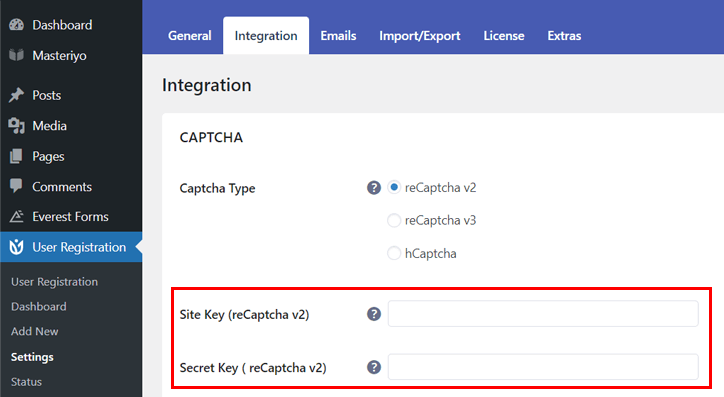Open the Emails tab
Viewport: 724px width, 397px height.
point(338,36)
